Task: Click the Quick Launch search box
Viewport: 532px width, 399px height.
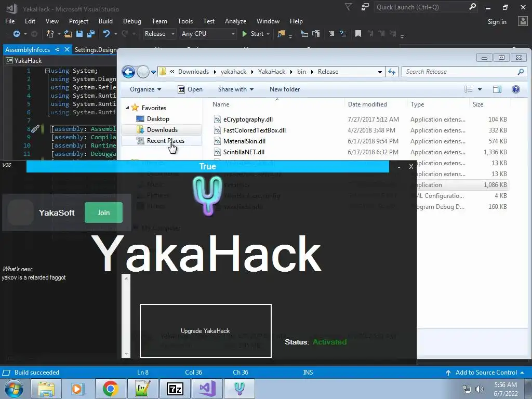Action: (425, 7)
